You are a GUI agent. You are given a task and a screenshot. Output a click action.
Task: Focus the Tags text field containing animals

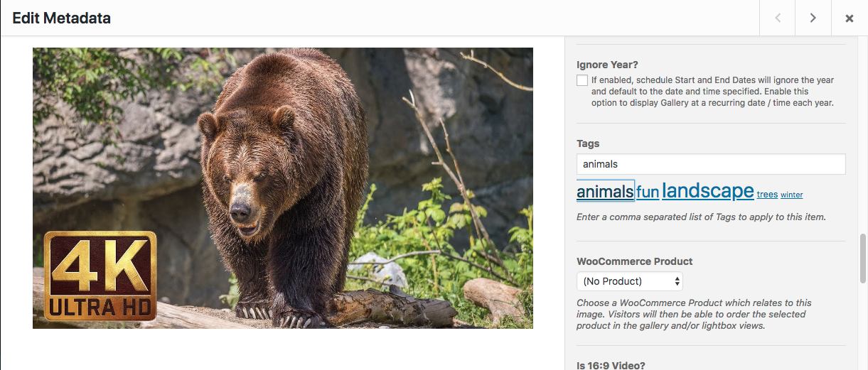click(711, 164)
